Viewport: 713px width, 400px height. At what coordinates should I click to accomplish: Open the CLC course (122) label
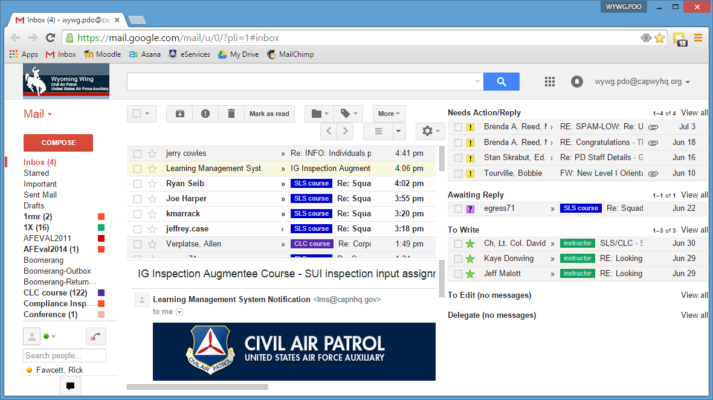pos(55,293)
